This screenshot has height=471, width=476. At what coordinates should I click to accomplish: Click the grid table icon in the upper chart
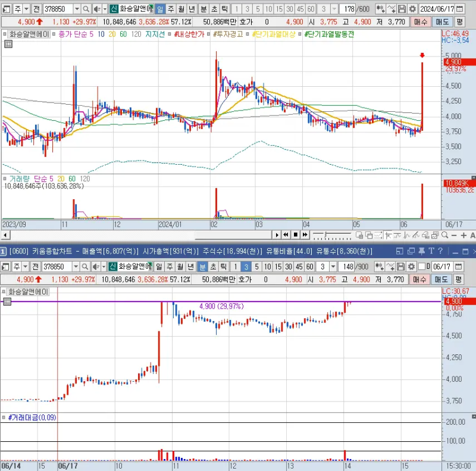[x=8, y=45]
